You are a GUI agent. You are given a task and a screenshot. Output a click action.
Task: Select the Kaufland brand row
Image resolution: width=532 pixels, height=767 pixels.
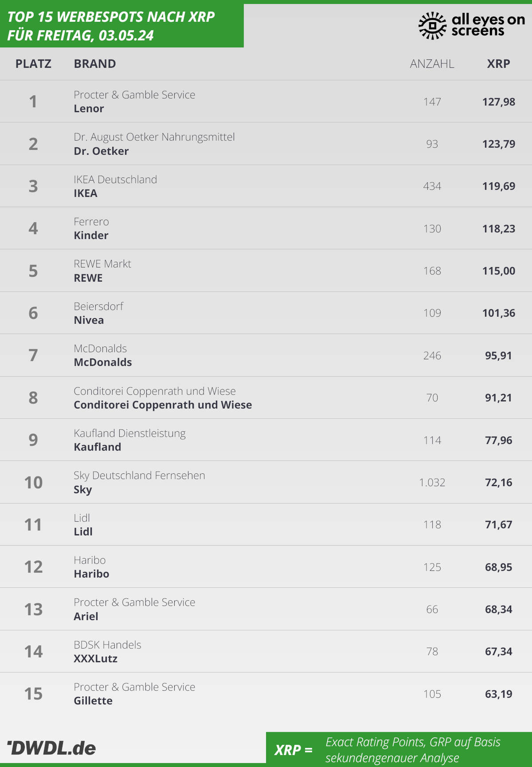[266, 440]
